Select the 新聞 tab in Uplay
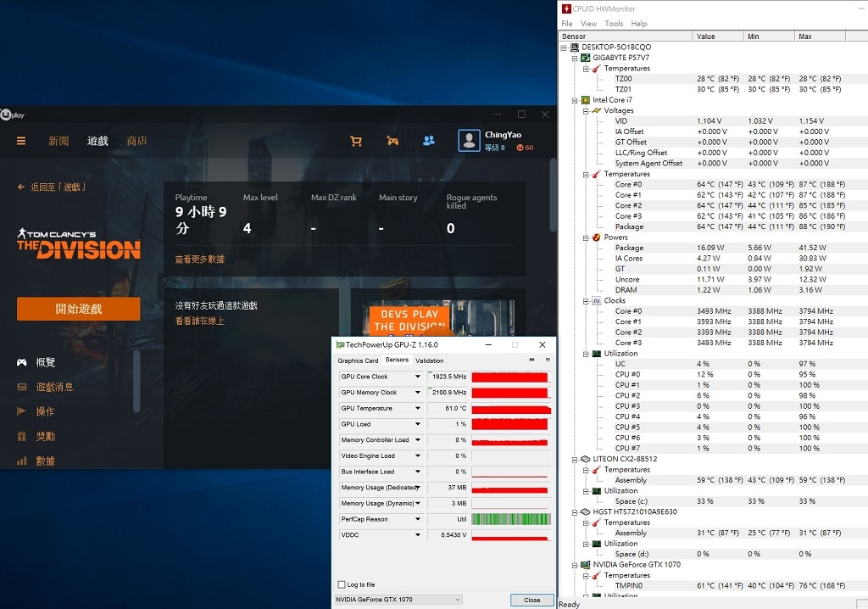The image size is (868, 609). (x=58, y=141)
